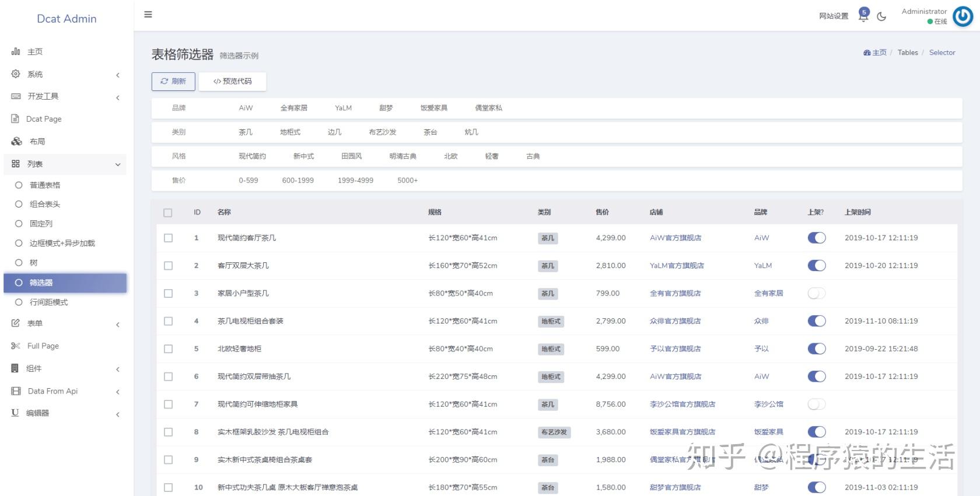
Task: Collapse the 列表 menu chevron
Action: [118, 164]
